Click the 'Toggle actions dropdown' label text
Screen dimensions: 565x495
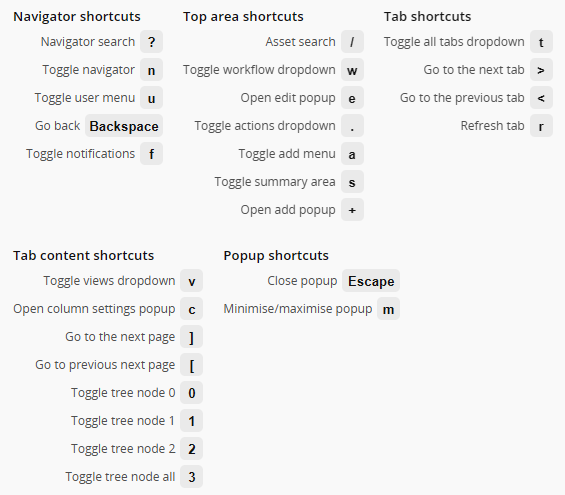pos(265,126)
